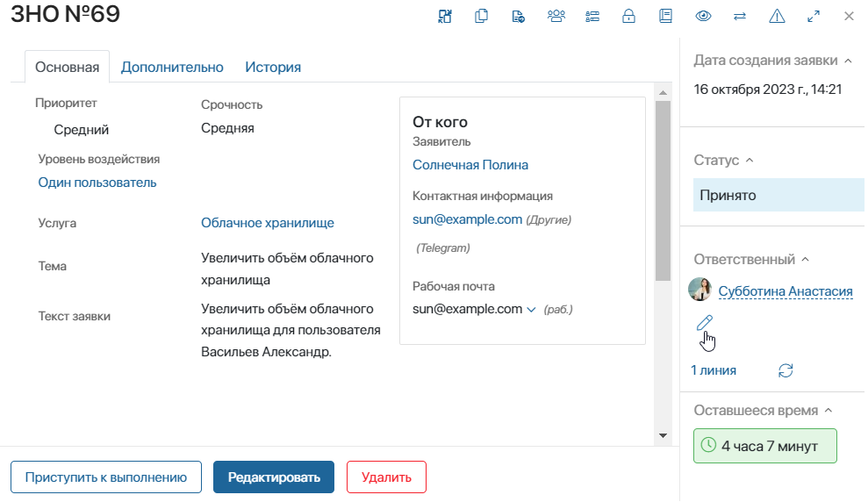The width and height of the screenshot is (868, 502).
Task: Click the padlock icon
Action: (x=629, y=16)
